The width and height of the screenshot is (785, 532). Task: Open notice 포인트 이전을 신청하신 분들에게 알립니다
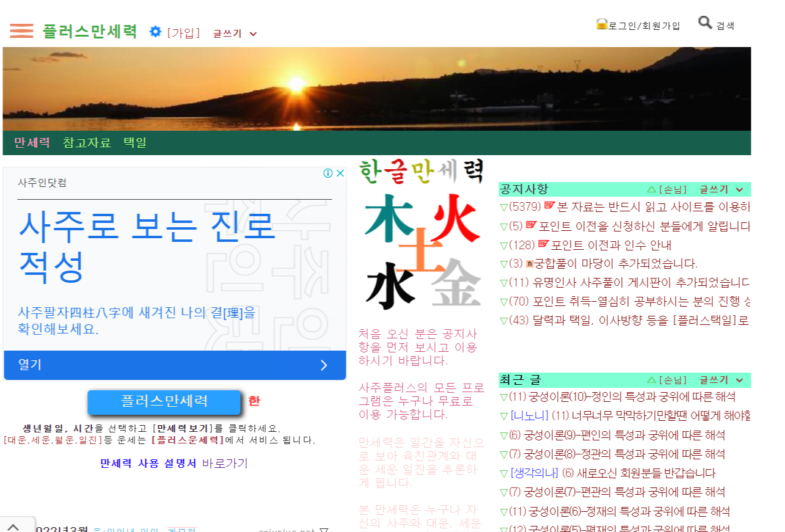click(x=644, y=226)
